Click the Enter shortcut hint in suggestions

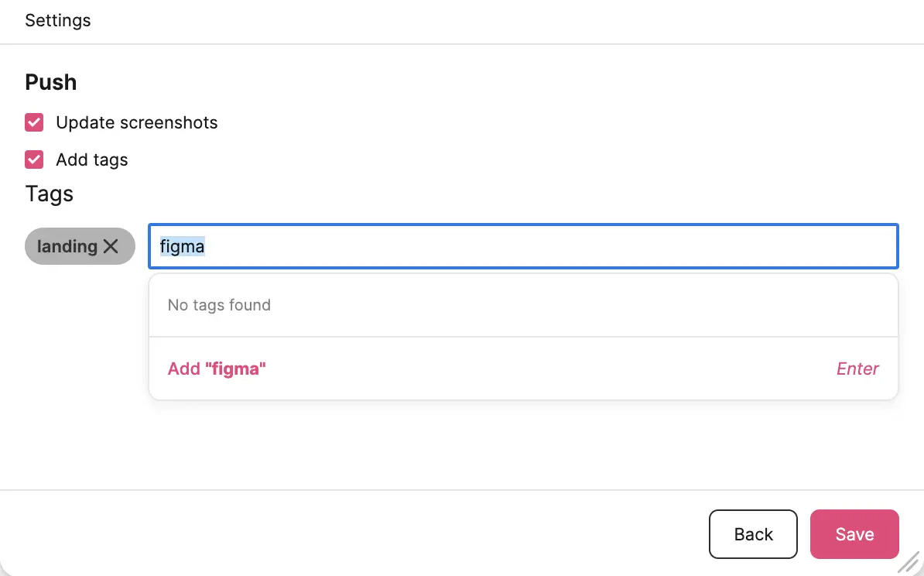click(857, 369)
